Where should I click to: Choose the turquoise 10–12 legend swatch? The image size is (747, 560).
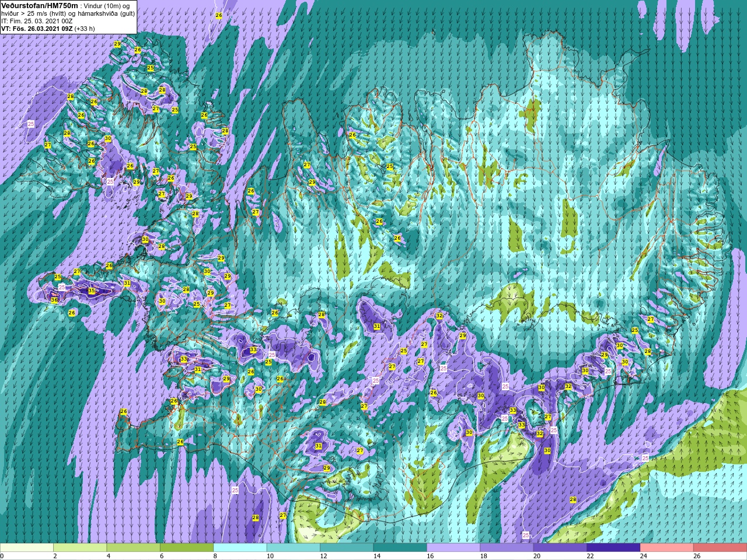coord(294,548)
